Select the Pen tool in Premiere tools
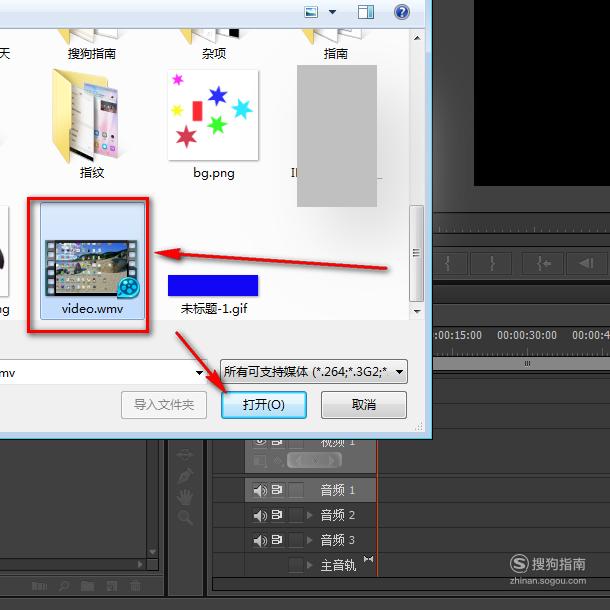The height and width of the screenshot is (610, 610). (185, 475)
